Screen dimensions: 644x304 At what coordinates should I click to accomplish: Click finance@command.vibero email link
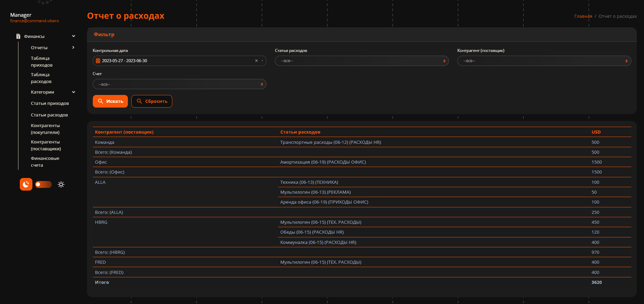click(34, 21)
